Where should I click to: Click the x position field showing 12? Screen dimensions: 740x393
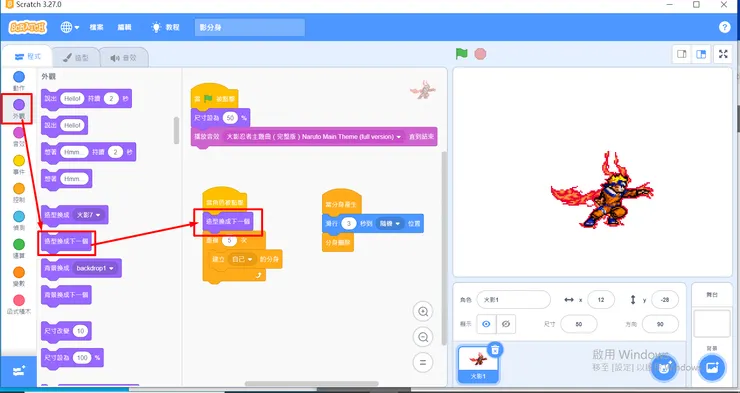tap(601, 300)
